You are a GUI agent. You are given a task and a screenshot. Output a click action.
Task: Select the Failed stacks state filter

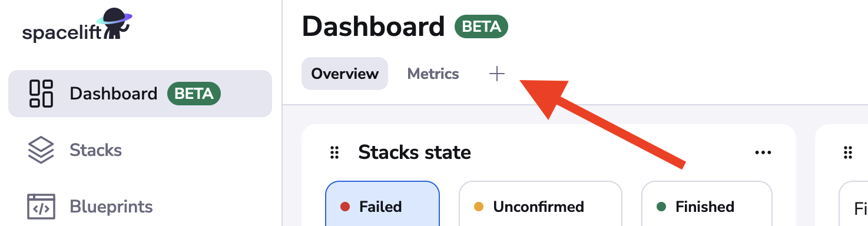[x=382, y=204]
